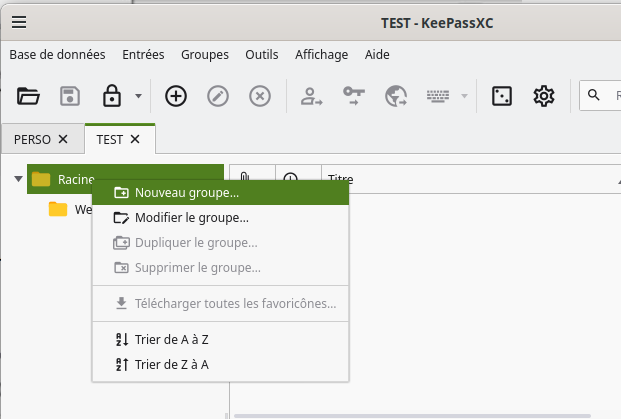Collapse the Racine tree group
Screen dimensions: 621x419
[18, 180]
